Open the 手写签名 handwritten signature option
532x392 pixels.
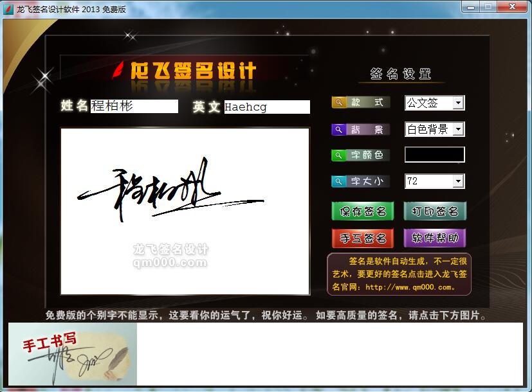[363, 238]
